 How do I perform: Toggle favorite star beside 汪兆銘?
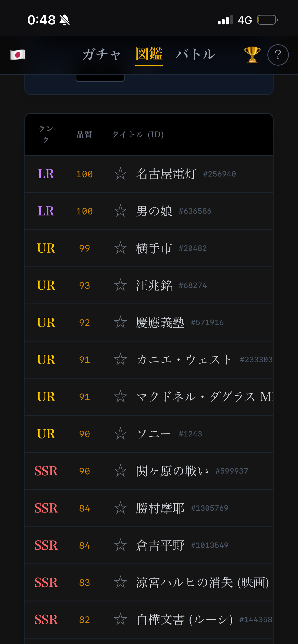tap(120, 285)
